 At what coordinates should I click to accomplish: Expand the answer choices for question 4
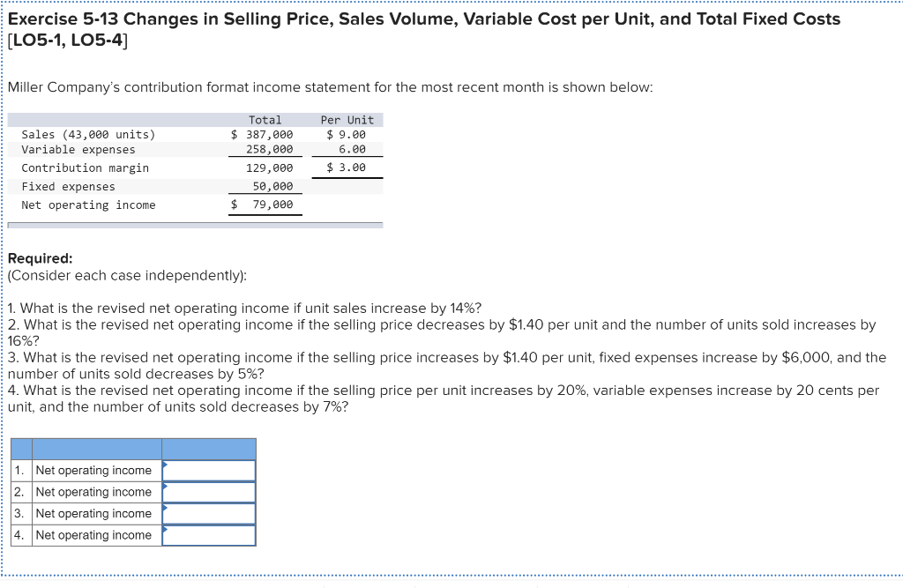coord(166,530)
